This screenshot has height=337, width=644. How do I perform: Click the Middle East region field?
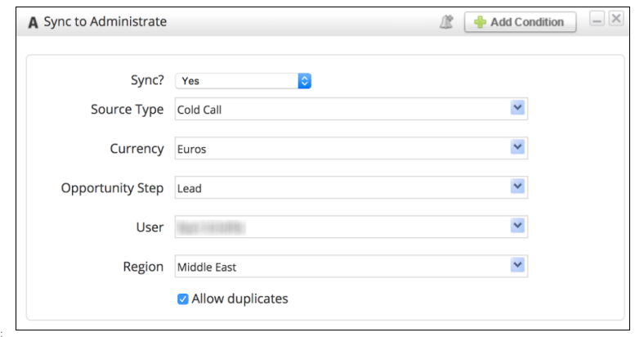(x=351, y=266)
